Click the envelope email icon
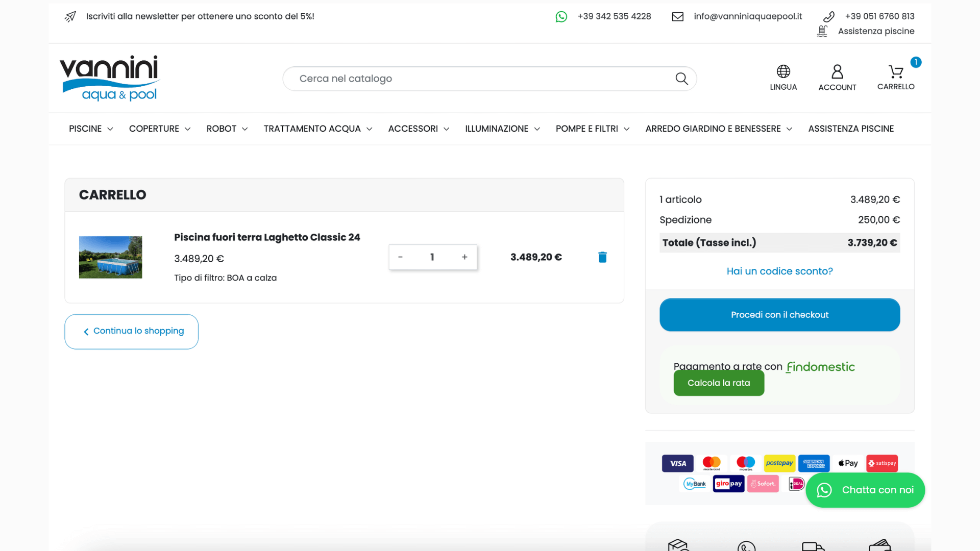Image resolution: width=980 pixels, height=551 pixels. (x=678, y=17)
